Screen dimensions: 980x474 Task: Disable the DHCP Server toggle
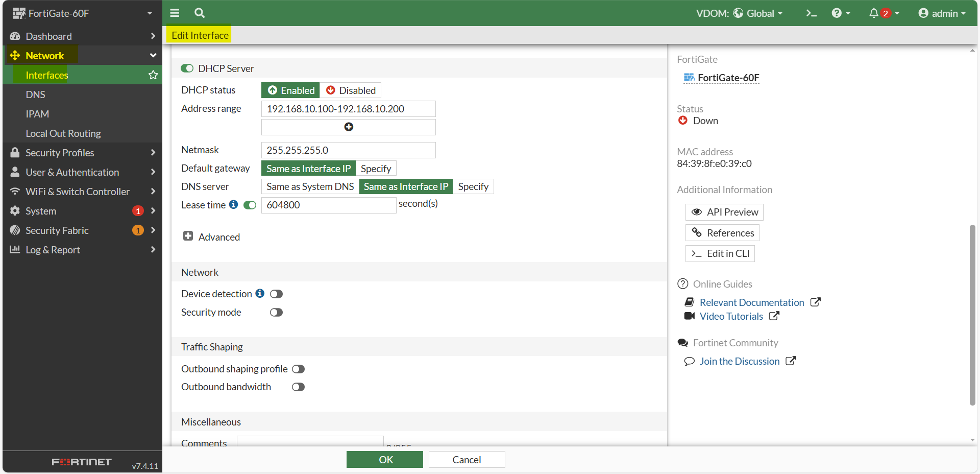[187, 68]
